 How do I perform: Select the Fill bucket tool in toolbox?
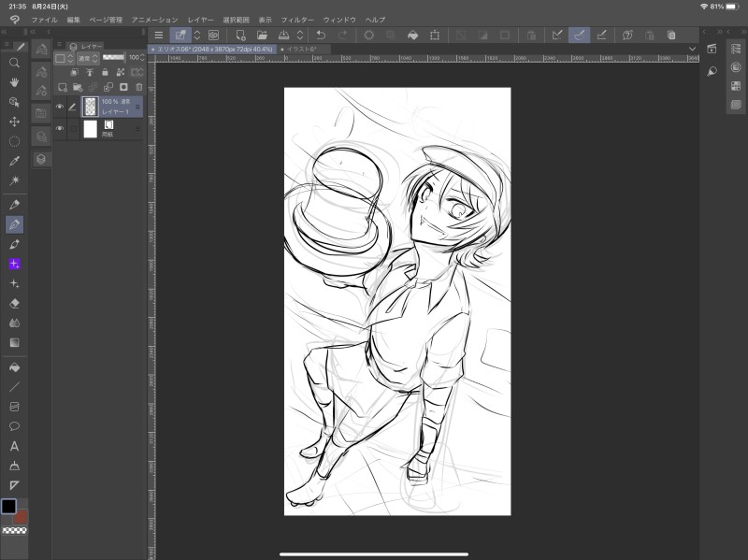click(14, 367)
